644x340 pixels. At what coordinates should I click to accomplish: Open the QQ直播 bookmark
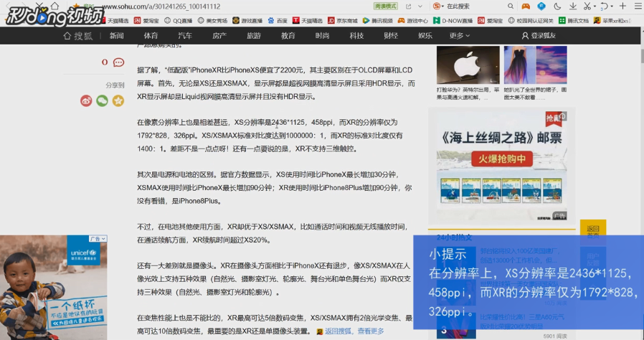tap(179, 21)
